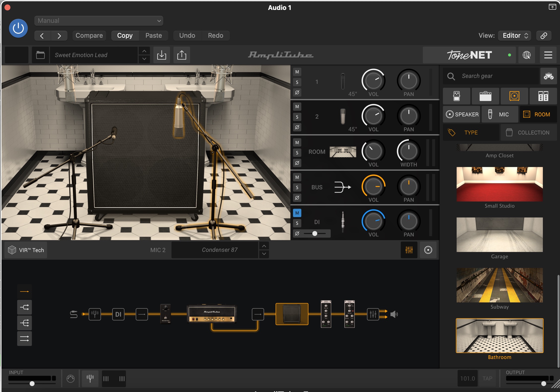Mute mic 1 channel
The height and width of the screenshot is (392, 560).
(297, 72)
